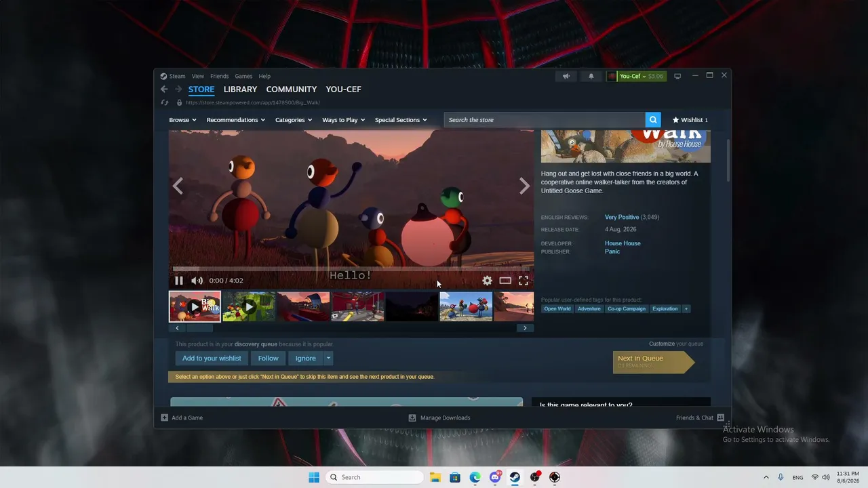
Task: Go forward in Steam navigation
Action: pos(178,89)
